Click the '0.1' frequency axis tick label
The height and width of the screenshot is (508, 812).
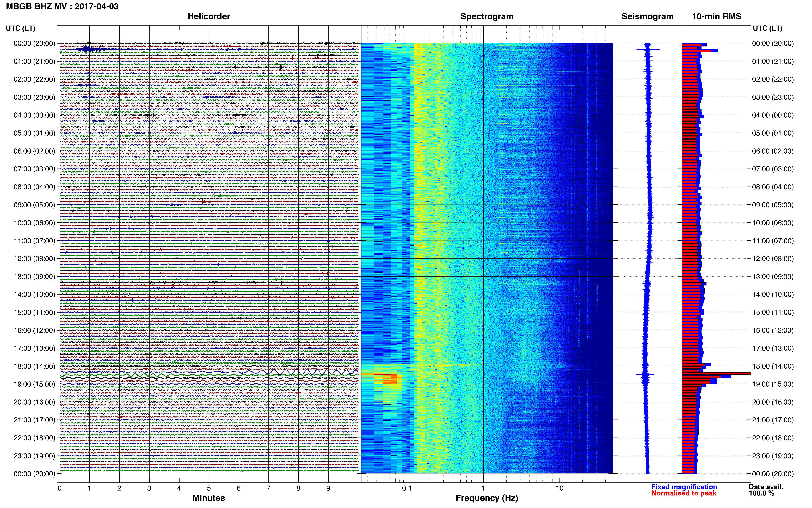tap(407, 488)
